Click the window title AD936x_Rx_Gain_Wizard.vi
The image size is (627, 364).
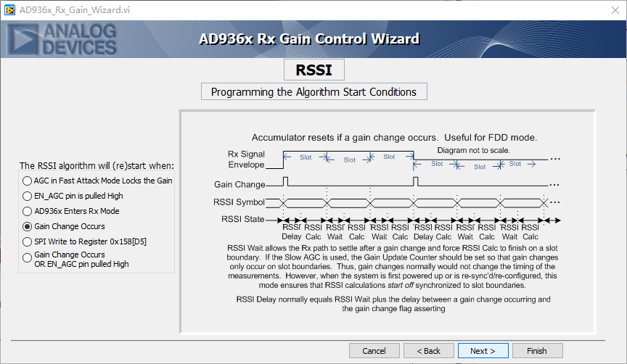75,10
